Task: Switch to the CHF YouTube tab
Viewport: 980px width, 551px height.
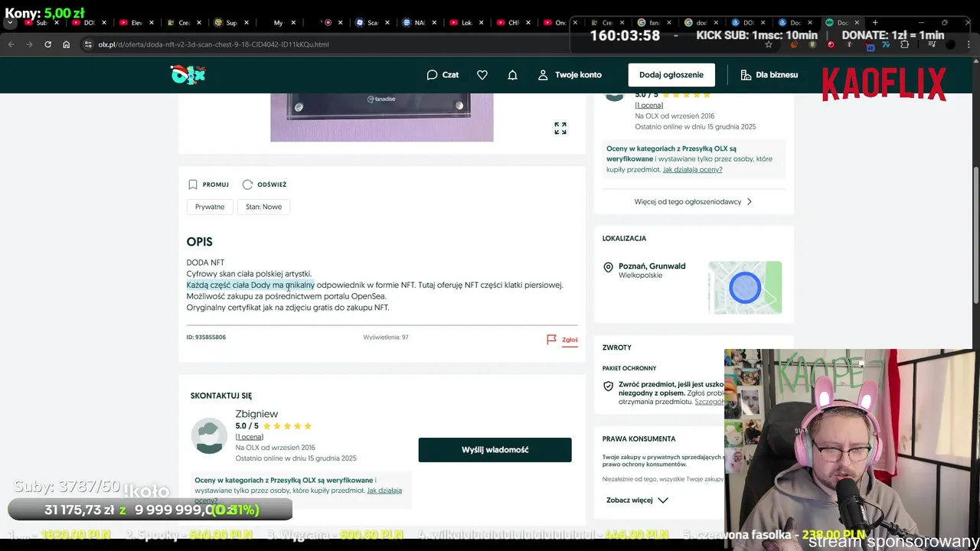Action: (x=514, y=23)
